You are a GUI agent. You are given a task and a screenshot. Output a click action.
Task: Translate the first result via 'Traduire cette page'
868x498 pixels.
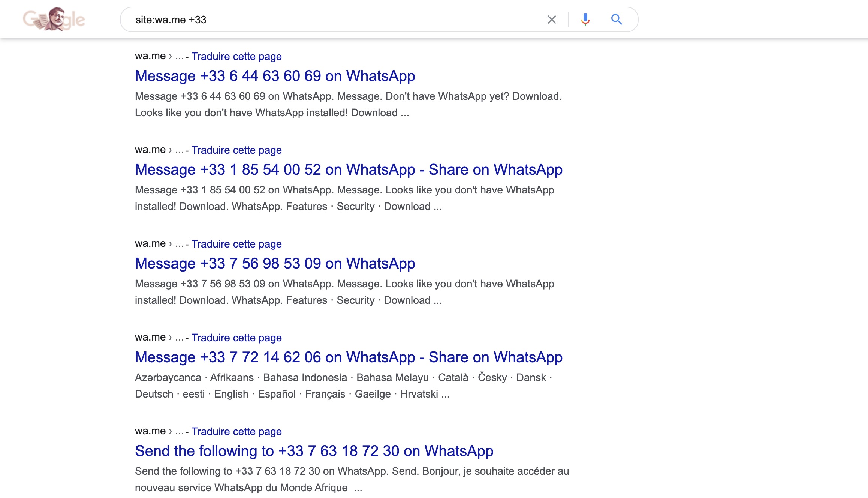[236, 56]
